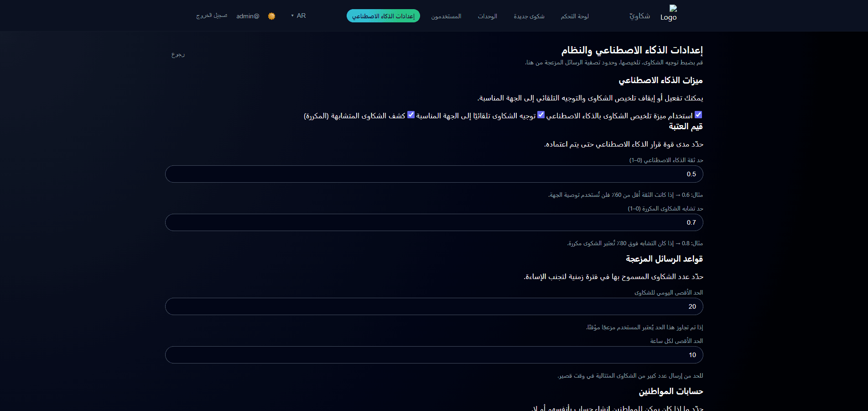Expand the language selector chevron
868x411 pixels.
[292, 16]
